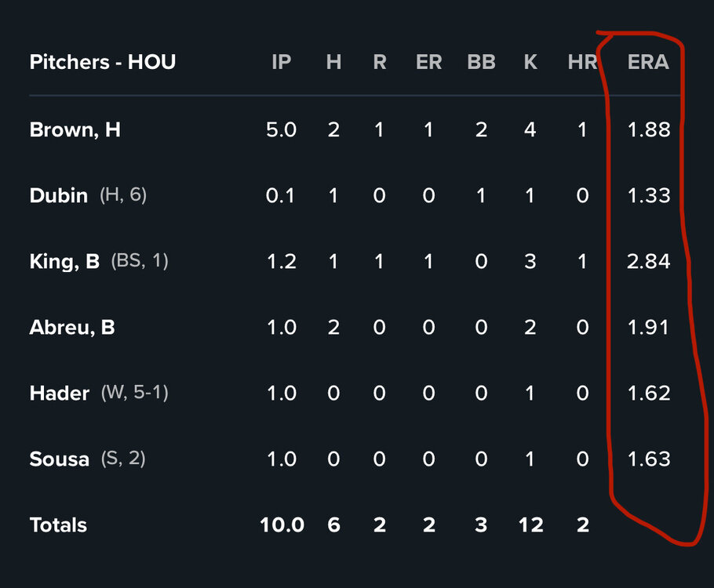714x588 pixels.
Task: Click the ERA column header
Action: point(648,62)
